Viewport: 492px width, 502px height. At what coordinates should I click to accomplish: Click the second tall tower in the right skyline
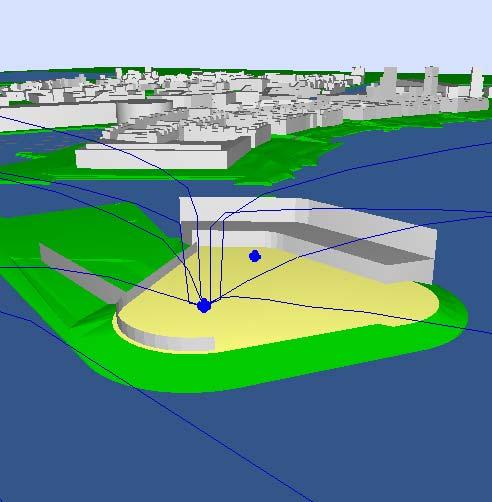tap(431, 82)
